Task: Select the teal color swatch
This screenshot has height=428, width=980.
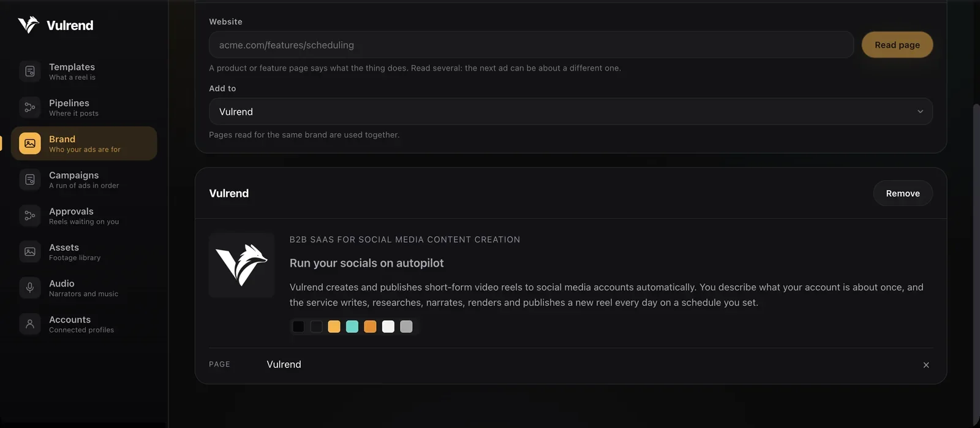Action: tap(352, 327)
